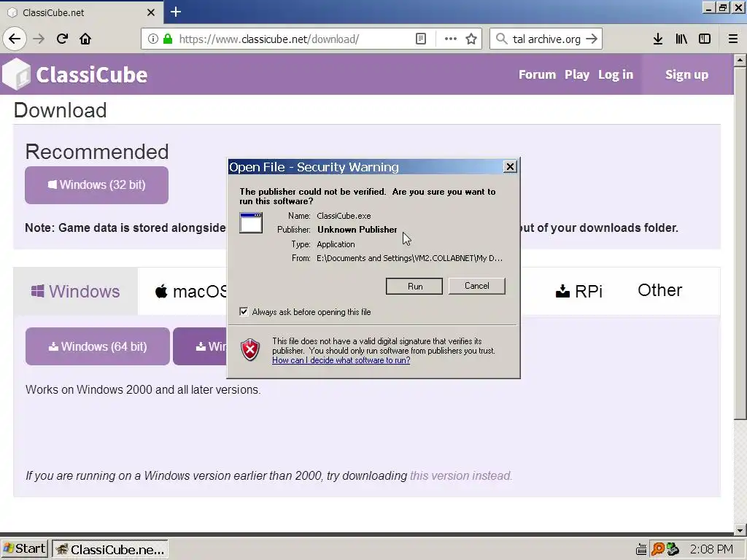This screenshot has height=560, width=747.
Task: Bookmark this page with the star icon
Action: point(471,39)
